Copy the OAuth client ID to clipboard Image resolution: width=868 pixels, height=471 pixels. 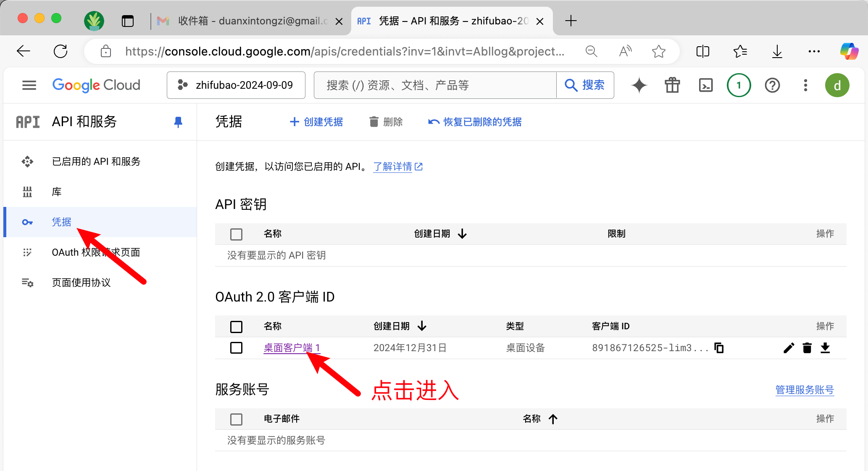[x=719, y=348]
